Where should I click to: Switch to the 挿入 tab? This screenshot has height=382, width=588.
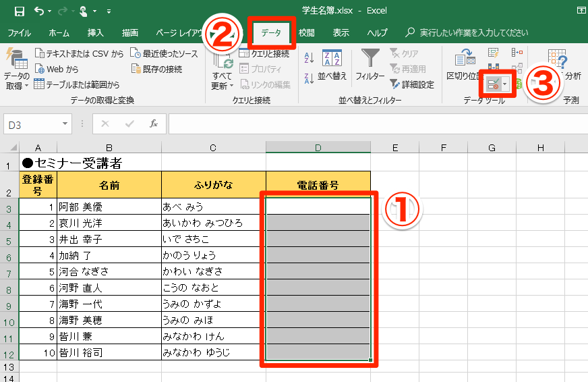click(x=95, y=33)
